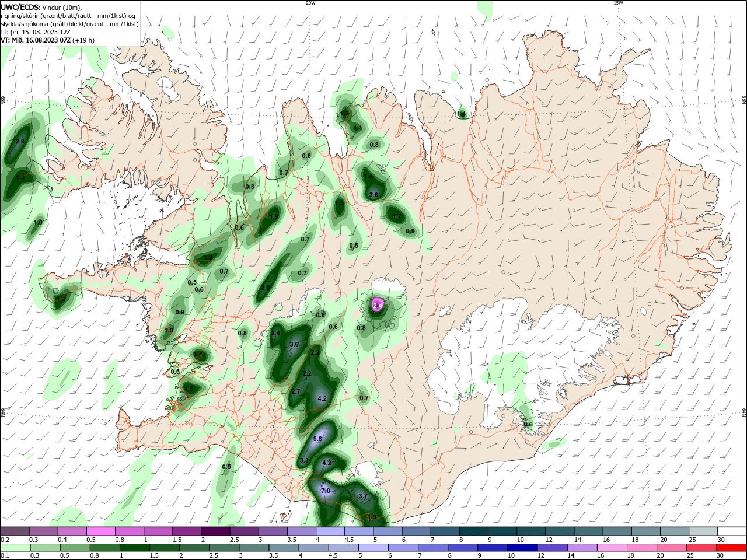The height and width of the screenshot is (560, 747).
Task: Pick the lower-row 14 lavender swatch
Action: (x=582, y=548)
